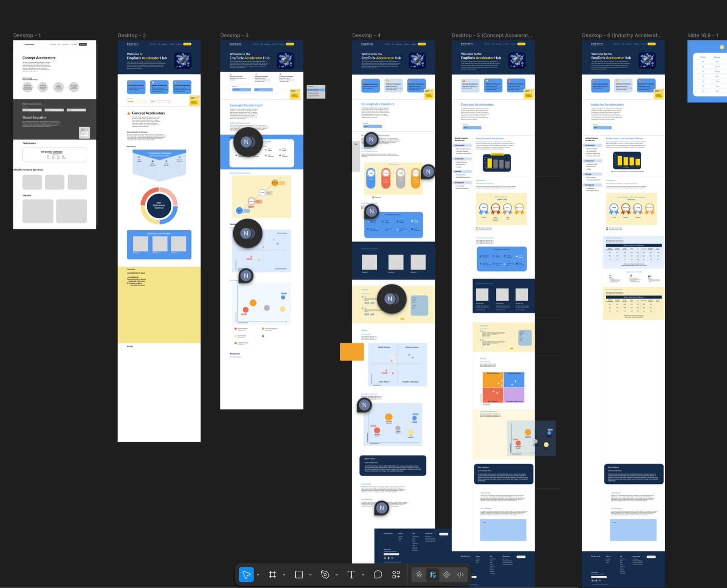Activate the Comment tool

(378, 574)
